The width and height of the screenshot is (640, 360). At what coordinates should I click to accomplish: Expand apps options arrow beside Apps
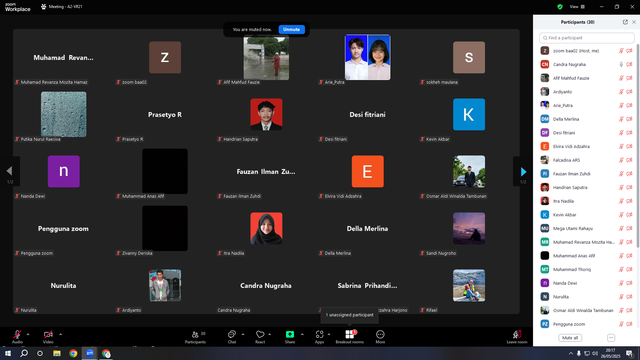329,334
